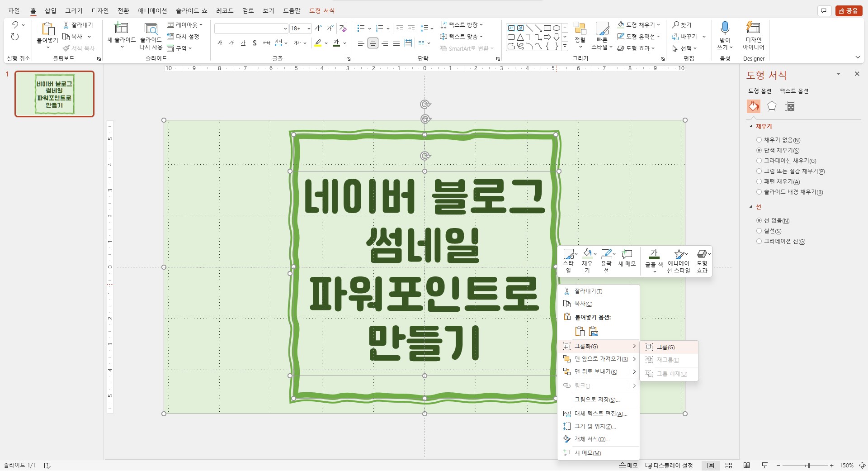Select No line (선 없음) radio button
This screenshot has width=868, height=471.
759,220
